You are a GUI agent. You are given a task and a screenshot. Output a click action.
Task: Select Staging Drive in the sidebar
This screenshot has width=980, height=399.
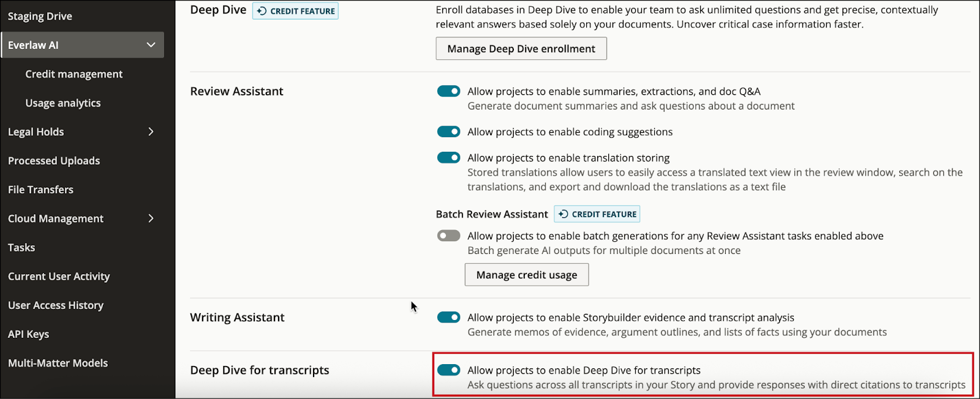tap(40, 15)
